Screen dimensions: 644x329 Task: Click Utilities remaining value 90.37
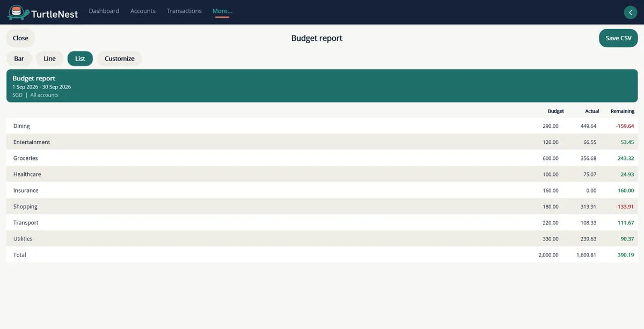(627, 239)
